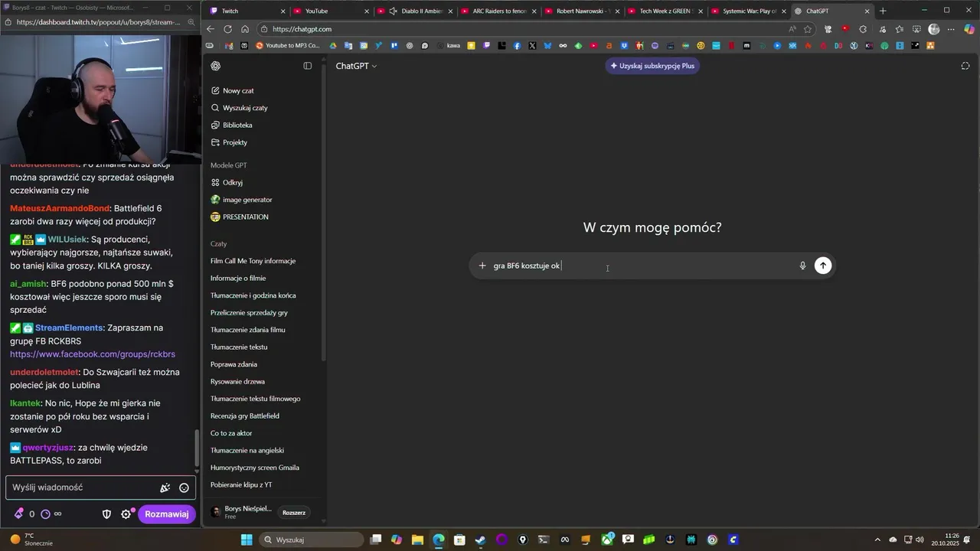Open the X bookmark icon
The image size is (980, 551).
(532, 46)
